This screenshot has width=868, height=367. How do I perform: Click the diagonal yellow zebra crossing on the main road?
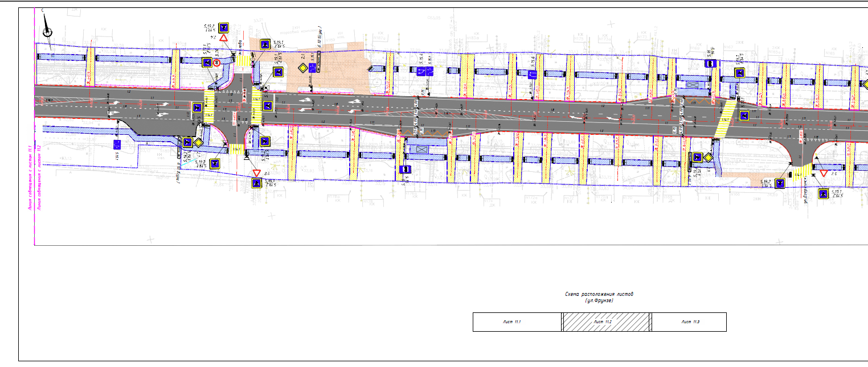pos(724,120)
